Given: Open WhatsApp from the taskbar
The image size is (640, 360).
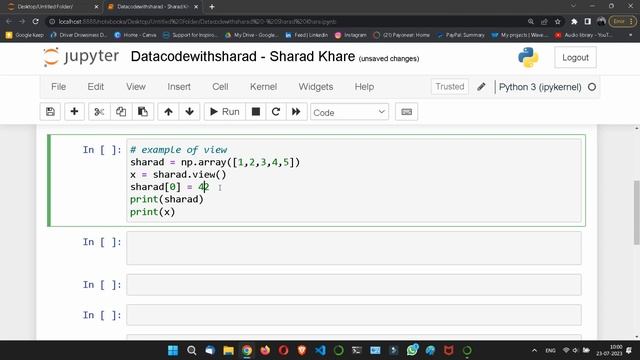Looking at the screenshot, I should 412,350.
